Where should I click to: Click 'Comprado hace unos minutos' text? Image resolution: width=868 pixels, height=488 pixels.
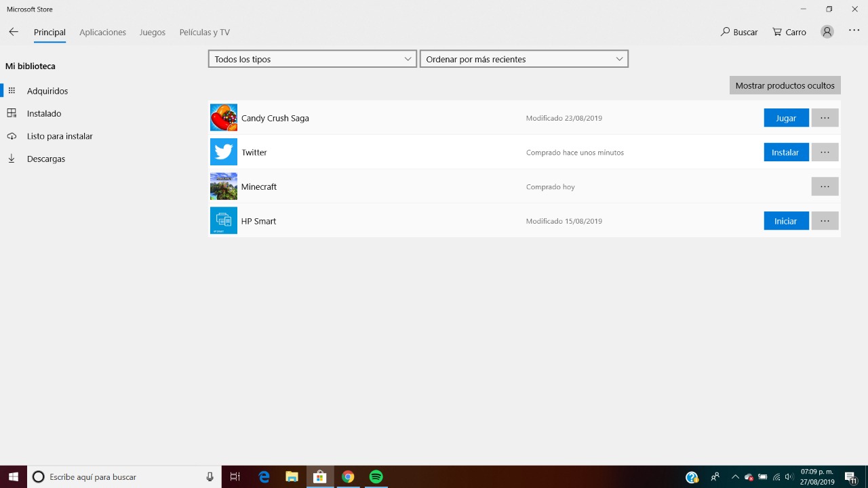click(575, 152)
